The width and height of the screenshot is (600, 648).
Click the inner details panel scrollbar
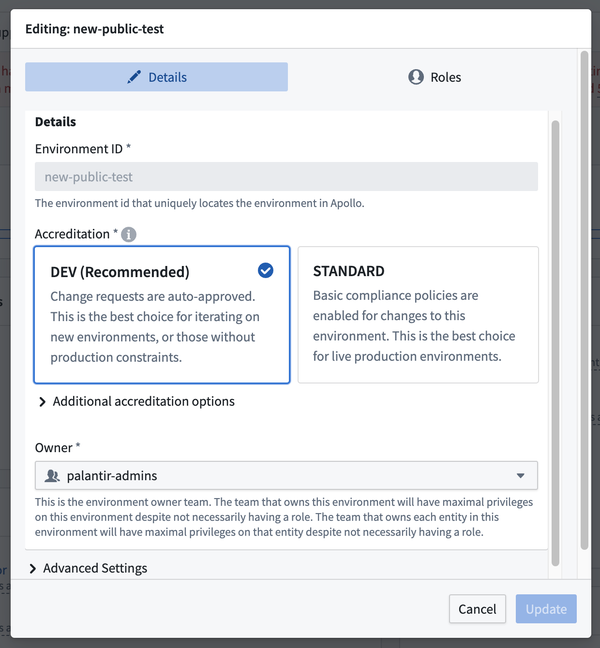click(555, 343)
